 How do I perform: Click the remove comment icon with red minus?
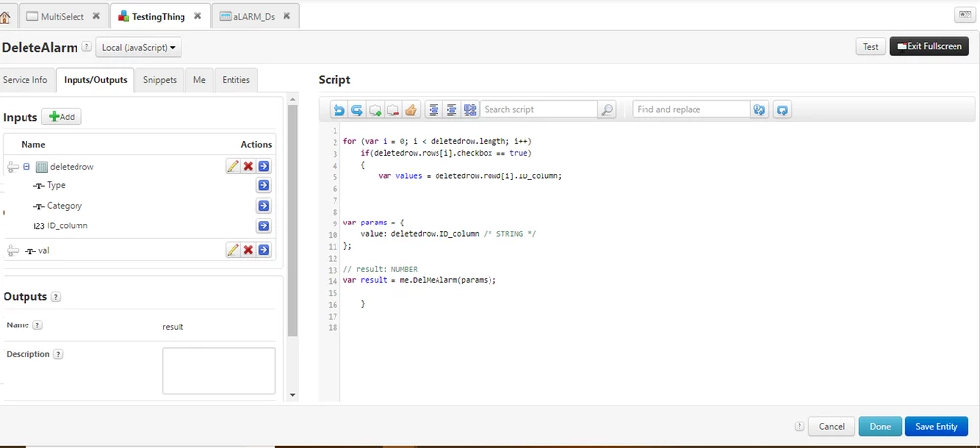[x=392, y=110]
